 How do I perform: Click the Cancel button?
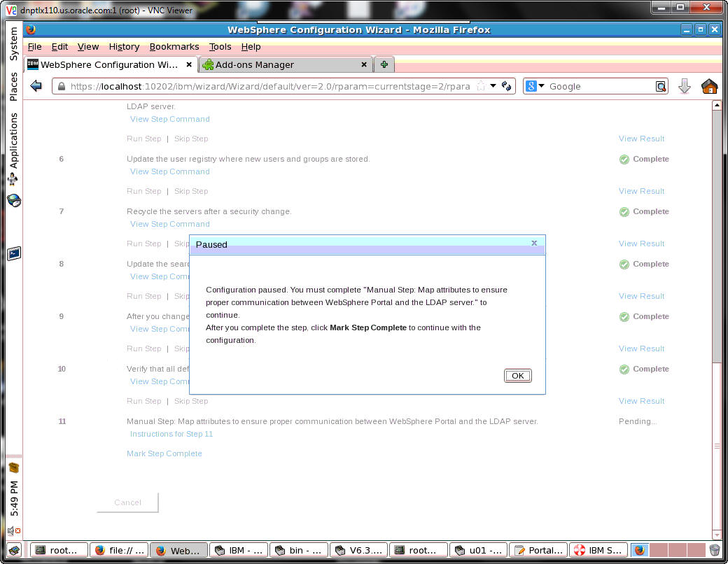pyautogui.click(x=127, y=502)
